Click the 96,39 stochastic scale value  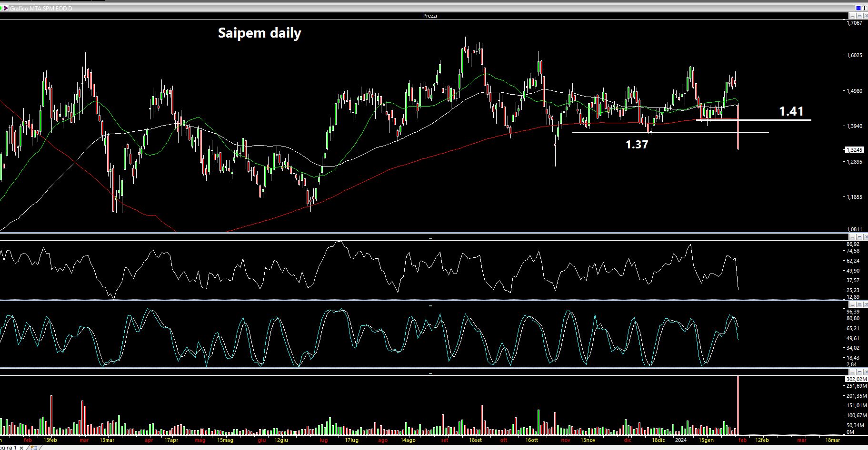(854, 312)
